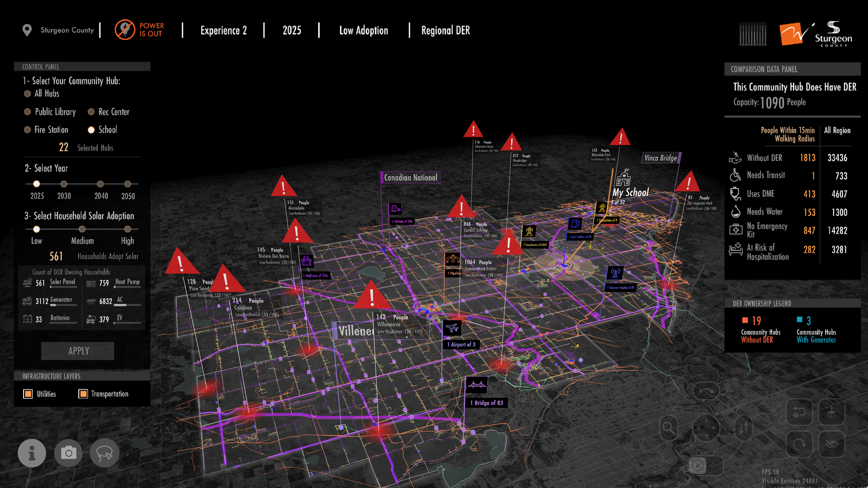Image resolution: width=868 pixels, height=488 pixels.
Task: Click the APPLY button
Action: tap(78, 351)
